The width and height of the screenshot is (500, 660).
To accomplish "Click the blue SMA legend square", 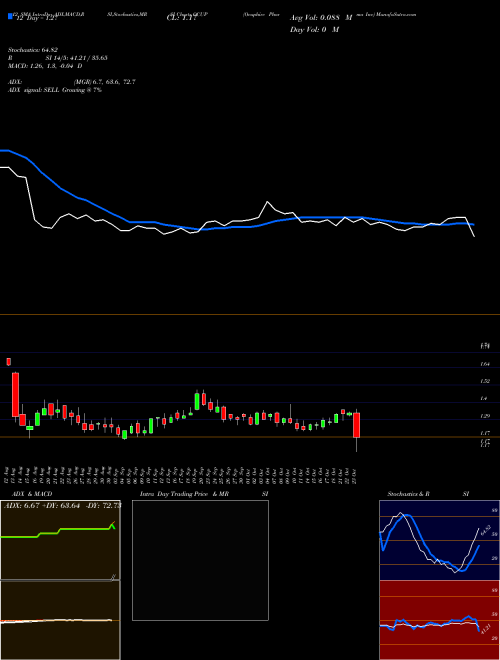I will 11,16.
